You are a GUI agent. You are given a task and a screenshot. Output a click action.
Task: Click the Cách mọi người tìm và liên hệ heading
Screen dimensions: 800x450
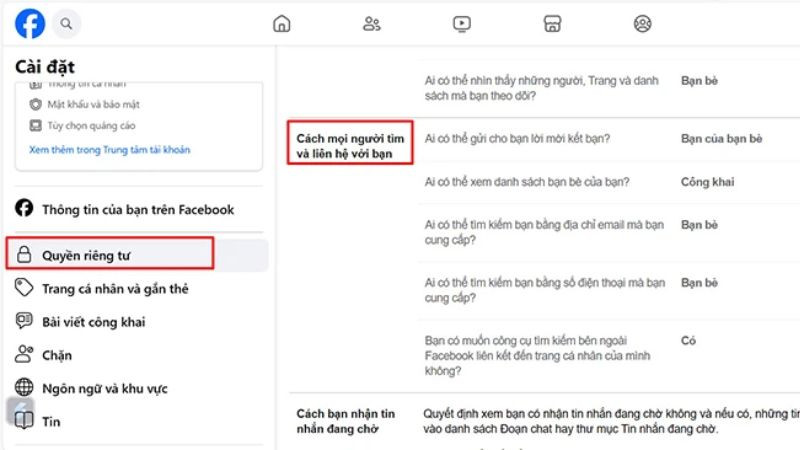tap(350, 146)
